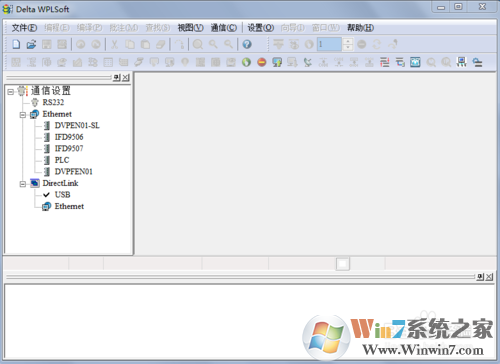Screen dimensions: 500x364
Task: Close the communication settings side panel
Action: pyautogui.click(x=125, y=78)
